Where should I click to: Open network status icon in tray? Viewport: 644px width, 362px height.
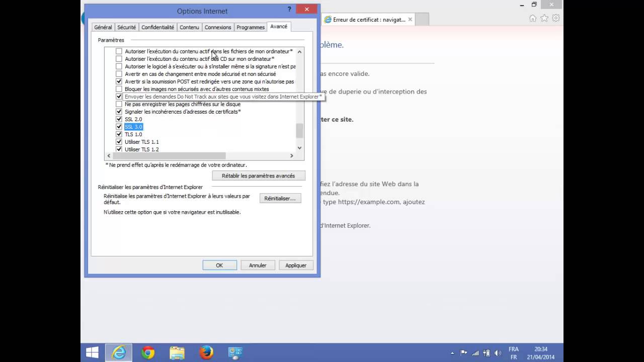tap(475, 353)
